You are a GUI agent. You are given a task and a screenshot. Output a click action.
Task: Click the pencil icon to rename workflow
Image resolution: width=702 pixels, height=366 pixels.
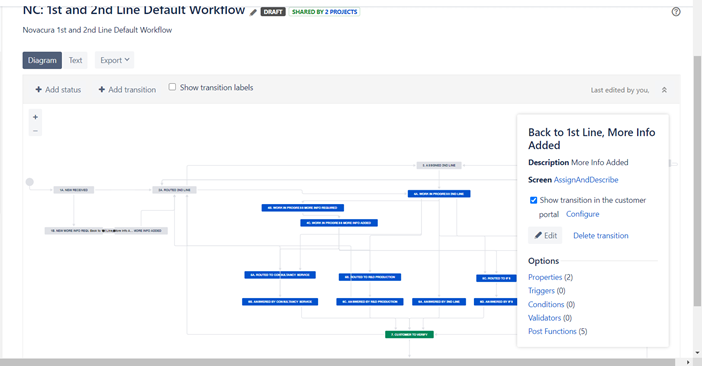[253, 13]
